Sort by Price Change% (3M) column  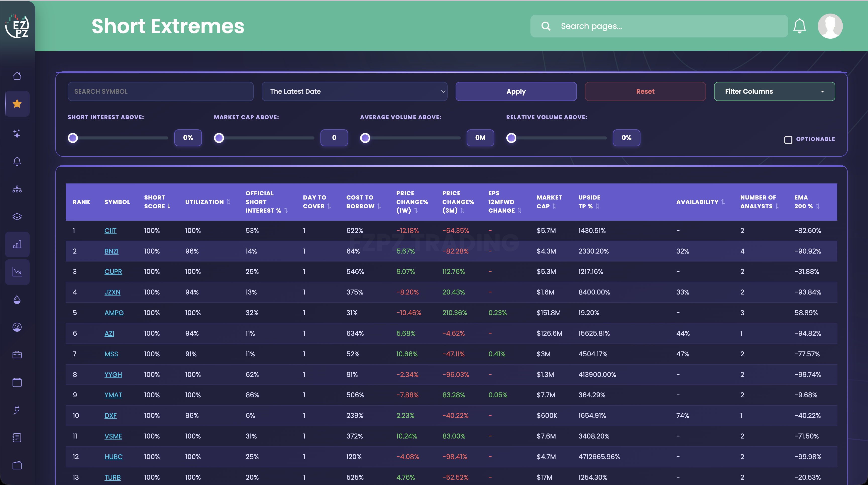pyautogui.click(x=462, y=211)
